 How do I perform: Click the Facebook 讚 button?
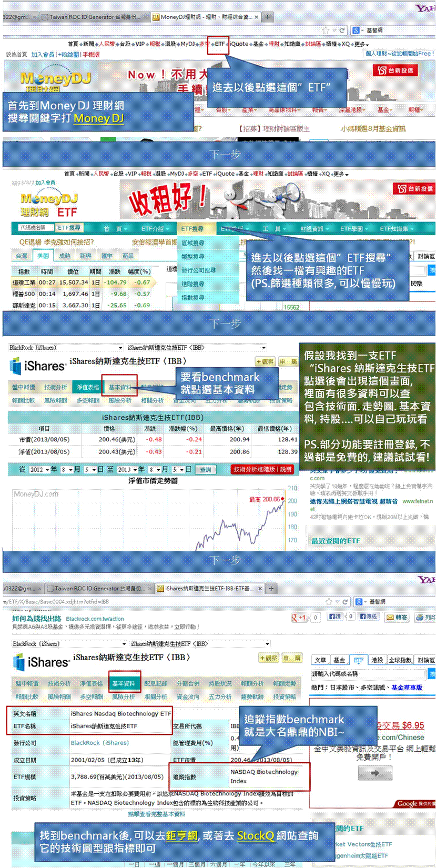[x=334, y=617]
